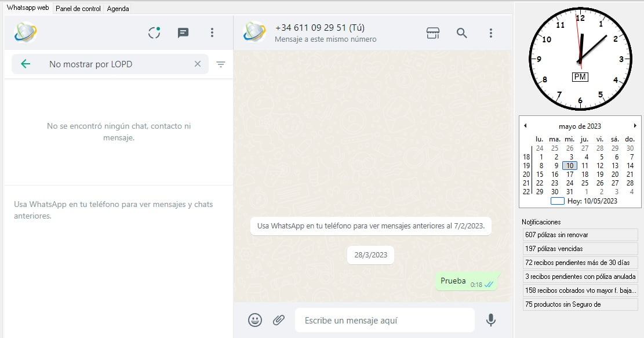Click week number 20 in the calendar
The image size is (644, 338).
click(526, 174)
